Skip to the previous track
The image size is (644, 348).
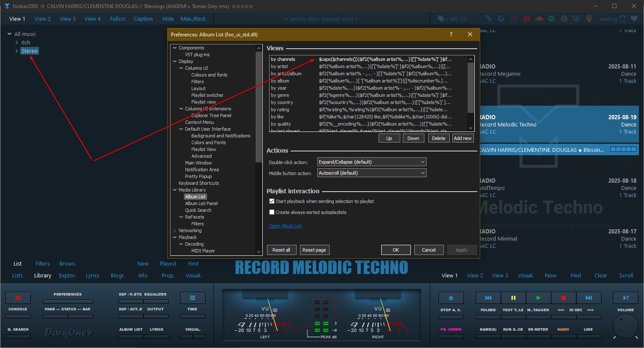pyautogui.click(x=488, y=298)
